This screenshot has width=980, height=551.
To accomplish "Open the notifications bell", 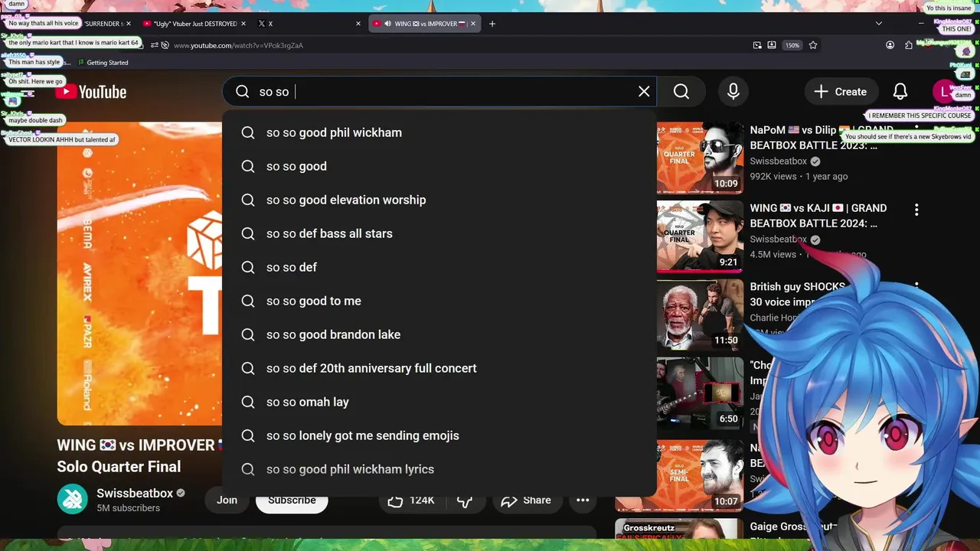I will point(900,92).
